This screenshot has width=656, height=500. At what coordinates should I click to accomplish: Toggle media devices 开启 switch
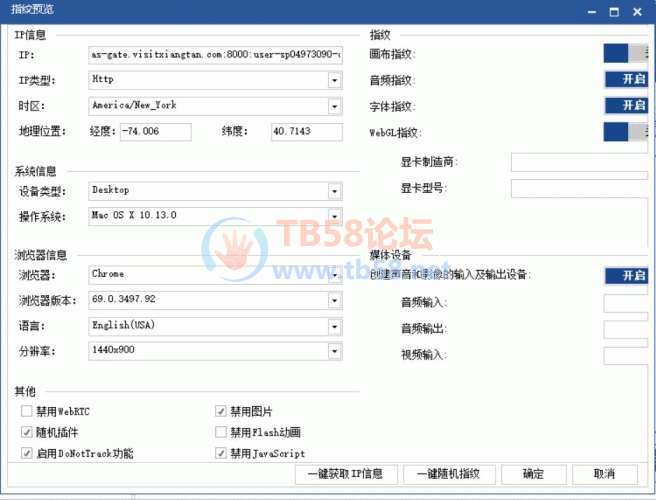click(x=626, y=275)
